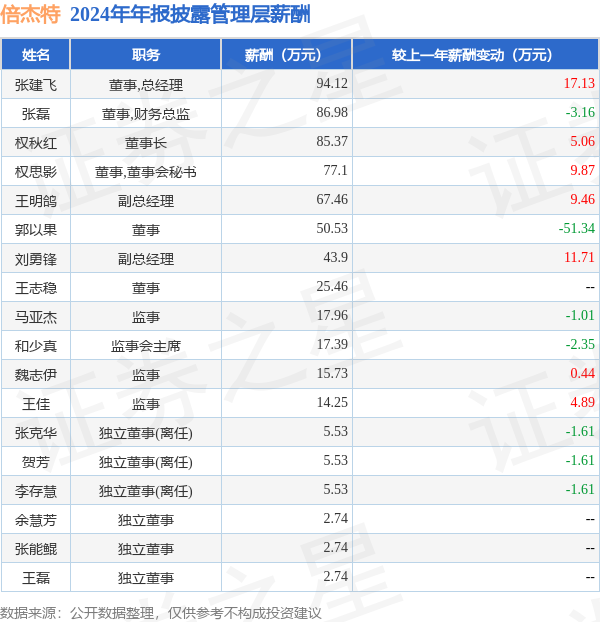The image size is (600, 622).
Task: Select the name 和少真
Action: 36,346
